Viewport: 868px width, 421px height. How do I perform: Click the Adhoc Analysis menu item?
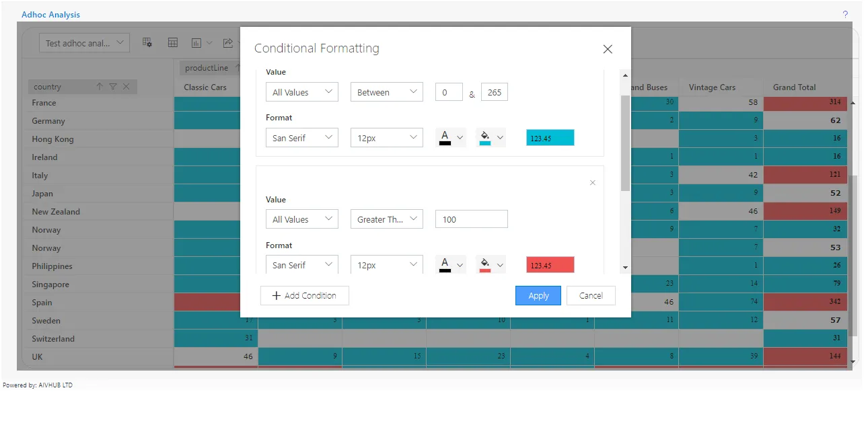tap(51, 14)
